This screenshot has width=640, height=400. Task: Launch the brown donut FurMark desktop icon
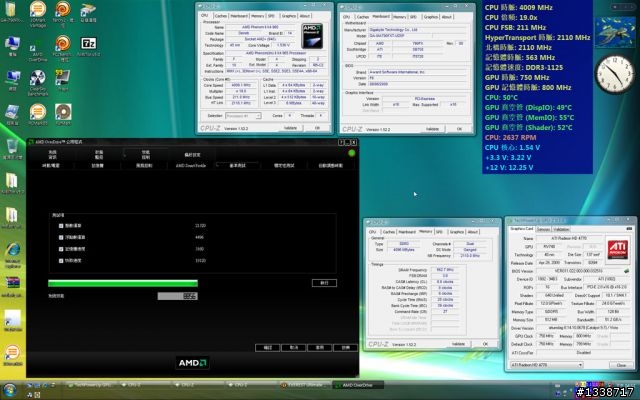click(63, 114)
